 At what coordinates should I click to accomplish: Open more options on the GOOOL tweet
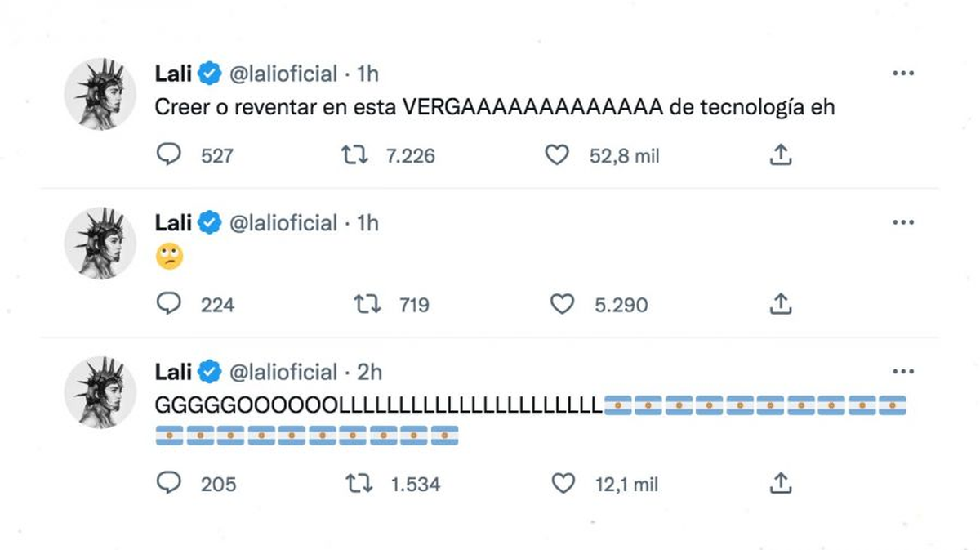(x=902, y=372)
